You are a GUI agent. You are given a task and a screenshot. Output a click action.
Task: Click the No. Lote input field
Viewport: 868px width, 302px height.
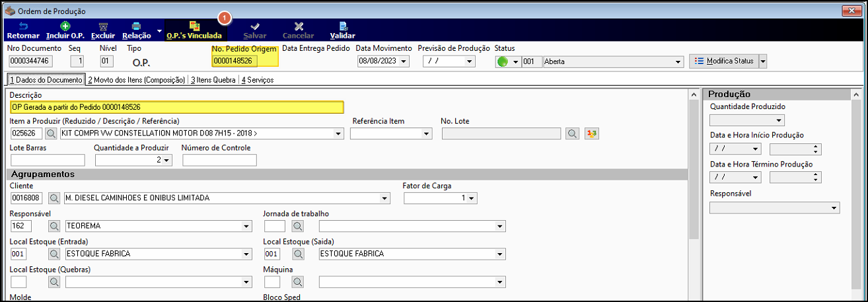502,133
